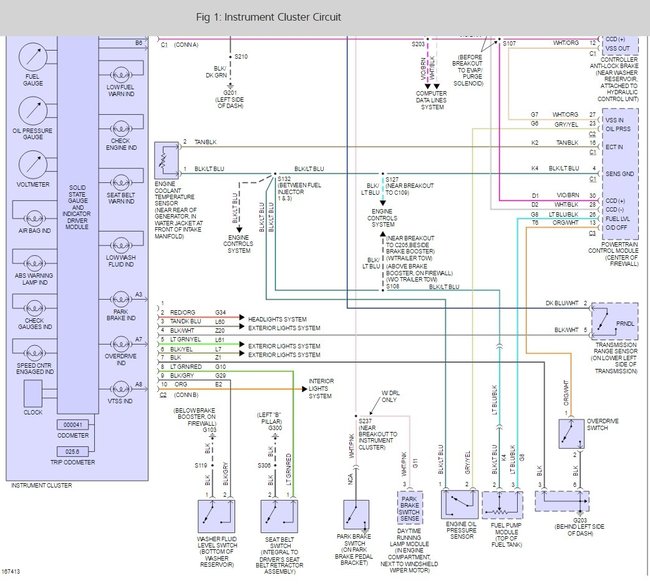Click the diagram number 167413
650x588 pixels.
(x=11, y=572)
